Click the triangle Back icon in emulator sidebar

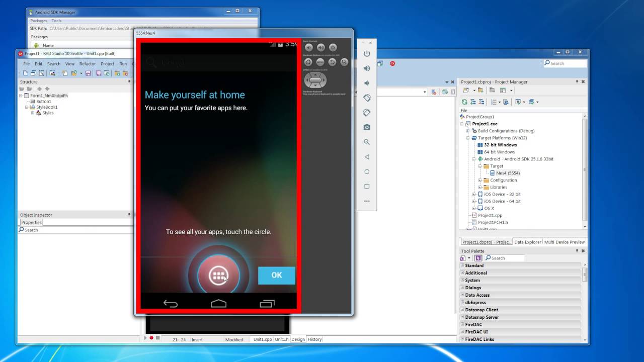coord(367,157)
